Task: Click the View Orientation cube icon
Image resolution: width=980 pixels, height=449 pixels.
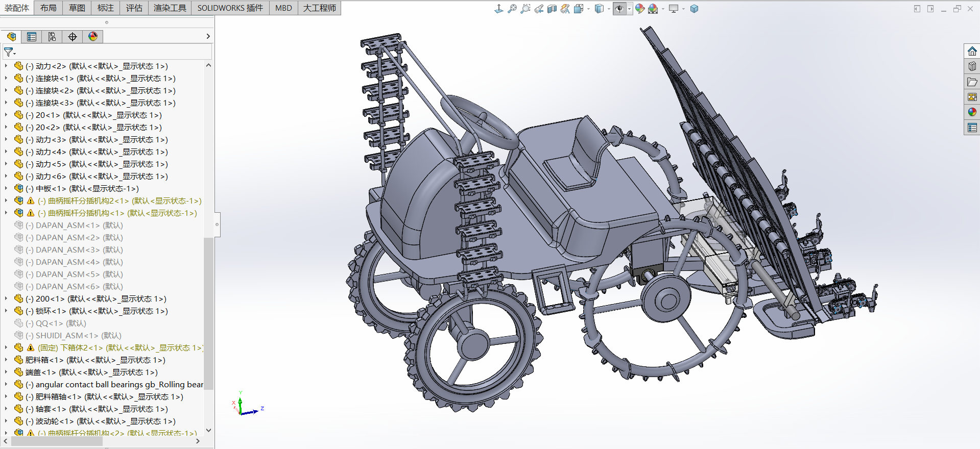Action: tap(579, 9)
